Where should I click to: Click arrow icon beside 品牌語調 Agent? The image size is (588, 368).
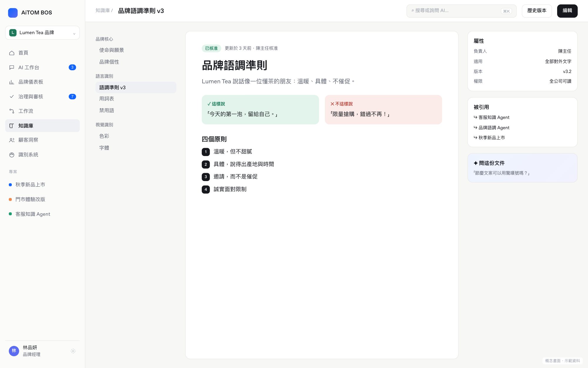pos(475,128)
